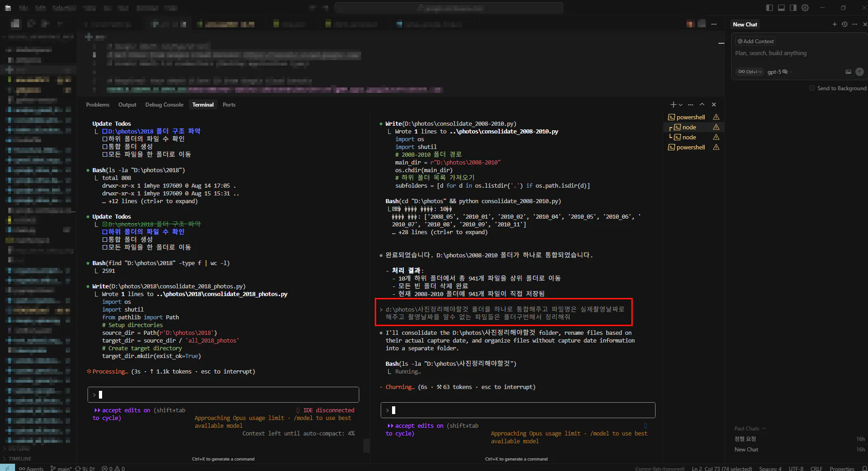The width and height of the screenshot is (868, 471).
Task: Open chat history clock icon
Action: (x=845, y=25)
